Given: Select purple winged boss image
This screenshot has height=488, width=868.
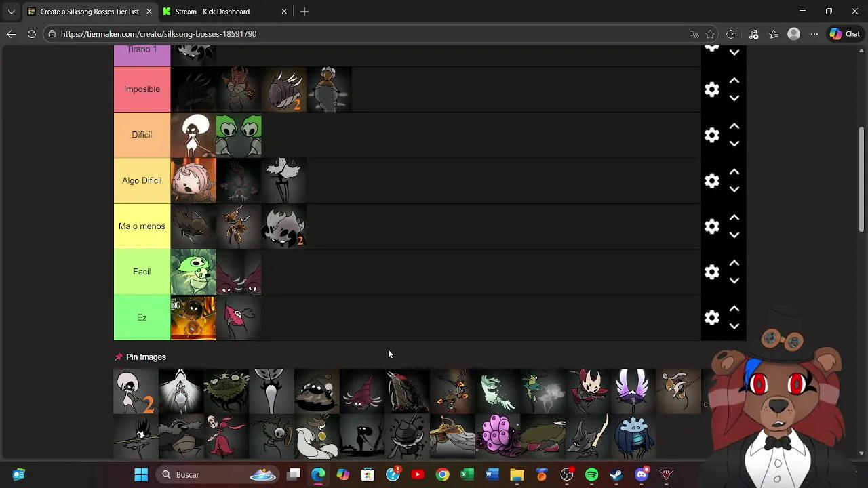Looking at the screenshot, I should coord(633,392).
